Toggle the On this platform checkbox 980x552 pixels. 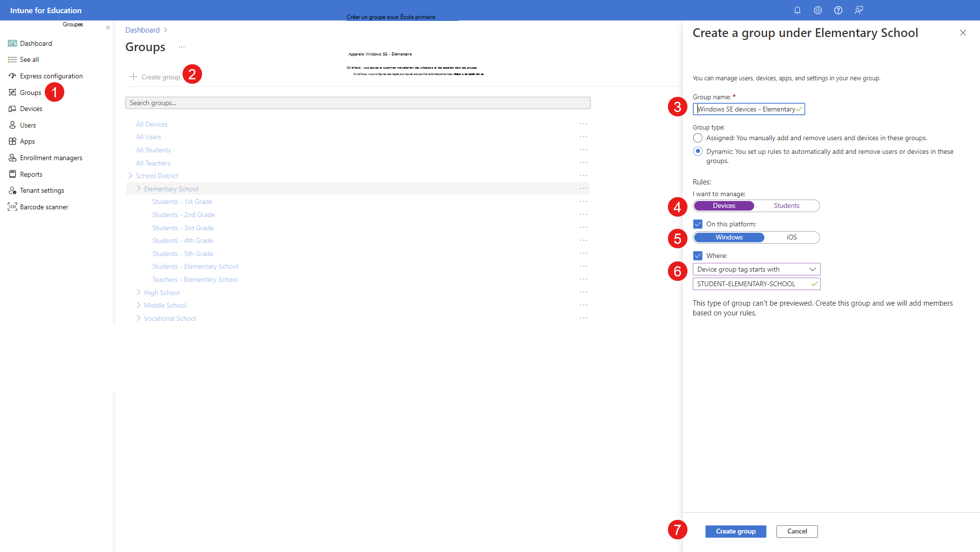pyautogui.click(x=698, y=223)
